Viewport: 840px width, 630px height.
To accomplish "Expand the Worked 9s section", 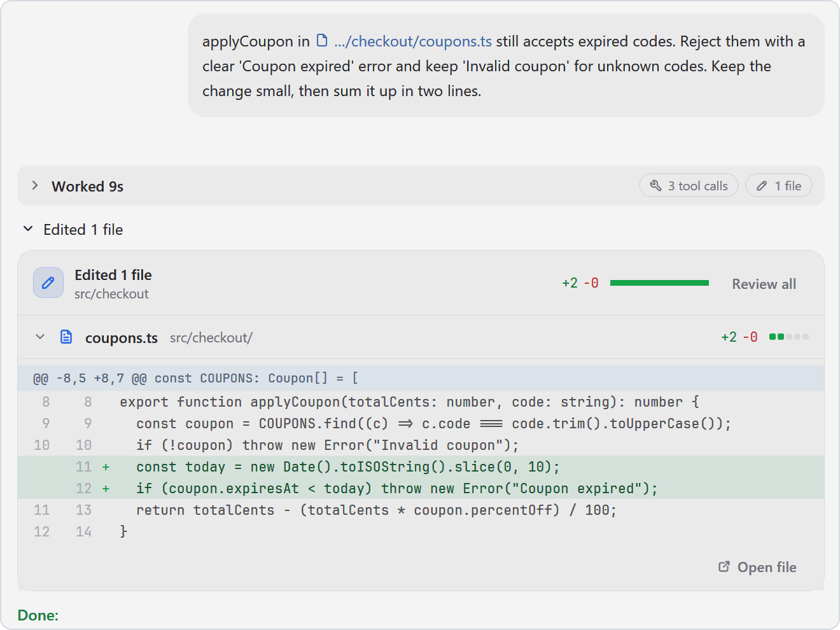I will point(35,186).
